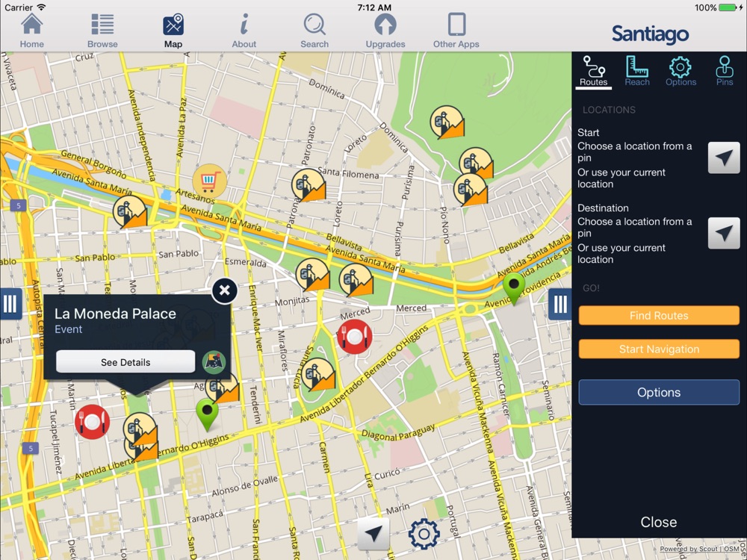Open the left edge drawer handle

[10, 304]
